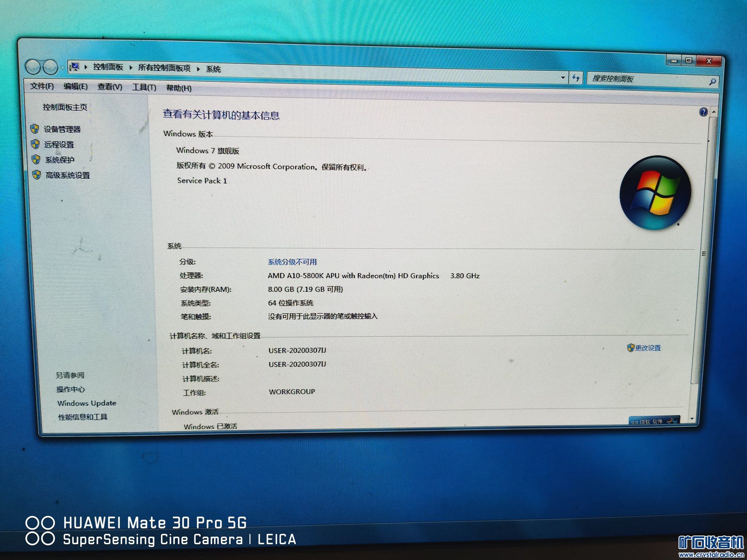Expand the breadcrumb arrow before 系统
747x560 pixels.
(x=198, y=69)
